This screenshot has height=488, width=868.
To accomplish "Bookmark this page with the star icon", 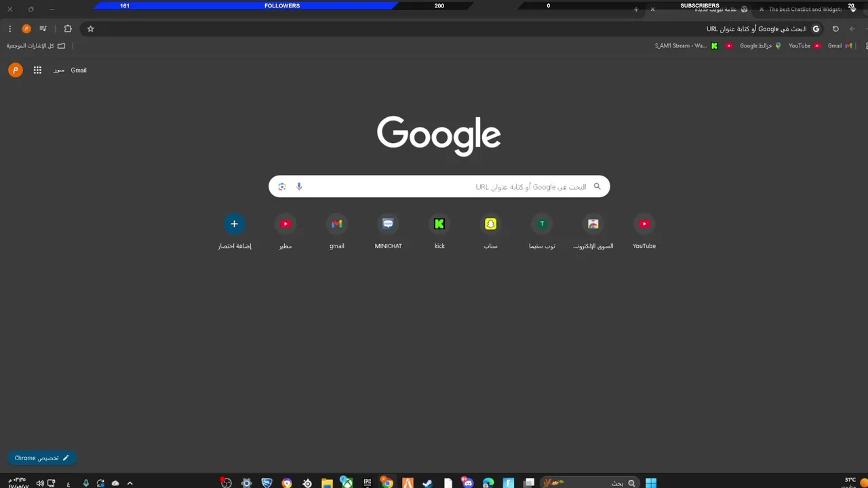I will 91,29.
